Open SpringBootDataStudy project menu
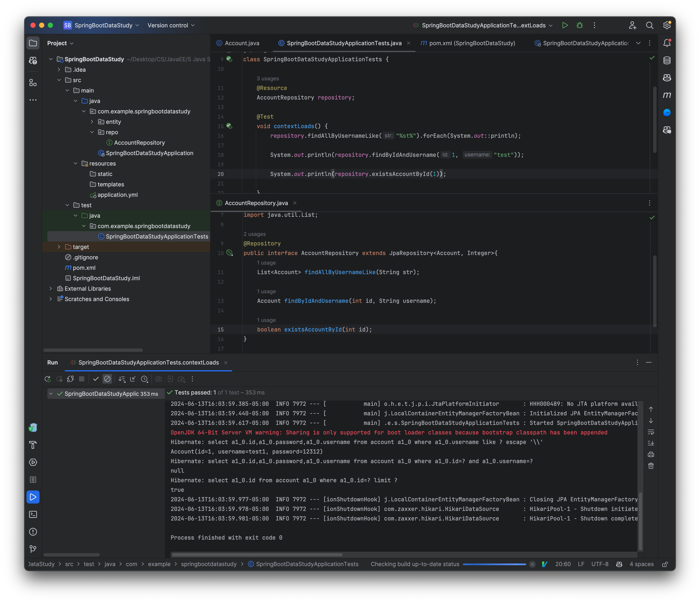 [101, 25]
